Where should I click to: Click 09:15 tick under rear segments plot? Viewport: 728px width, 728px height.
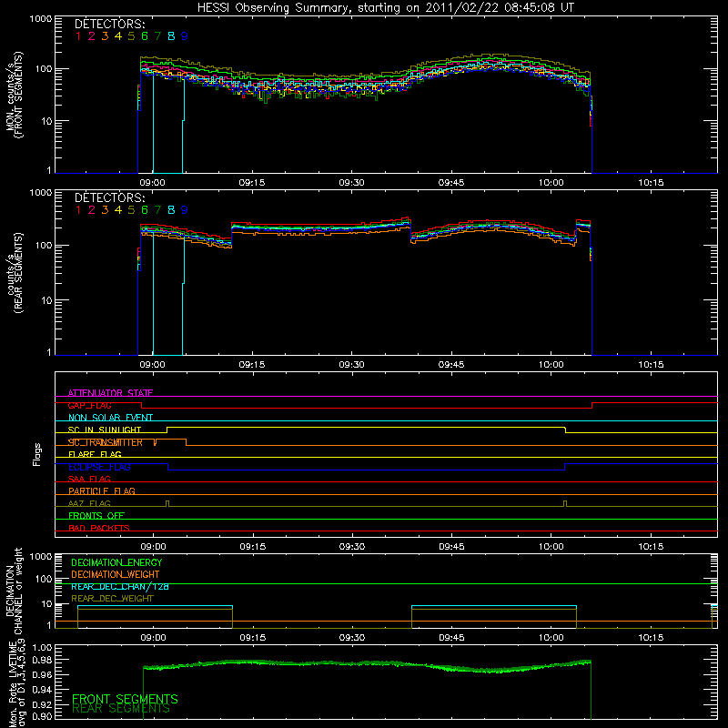[252, 365]
